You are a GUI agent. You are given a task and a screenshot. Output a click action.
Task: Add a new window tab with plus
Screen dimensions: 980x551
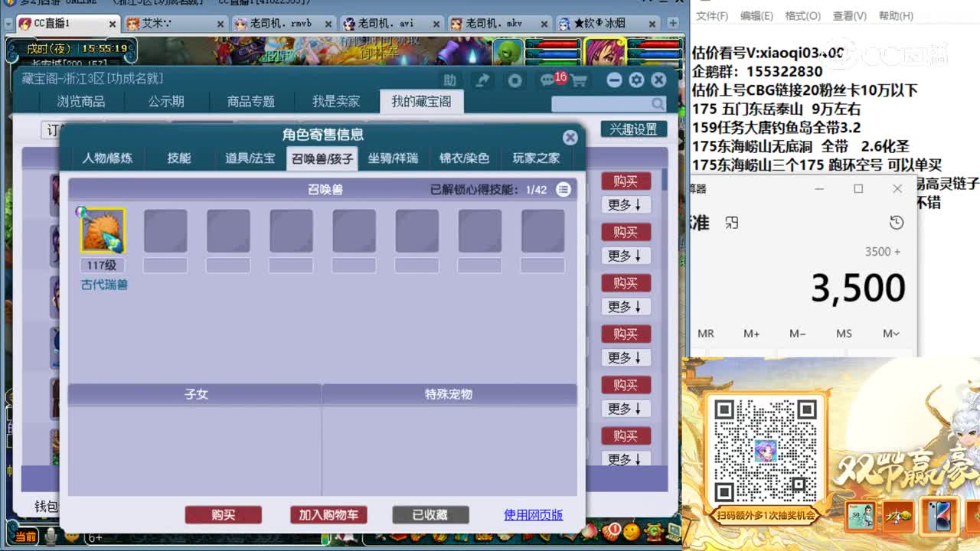(673, 24)
